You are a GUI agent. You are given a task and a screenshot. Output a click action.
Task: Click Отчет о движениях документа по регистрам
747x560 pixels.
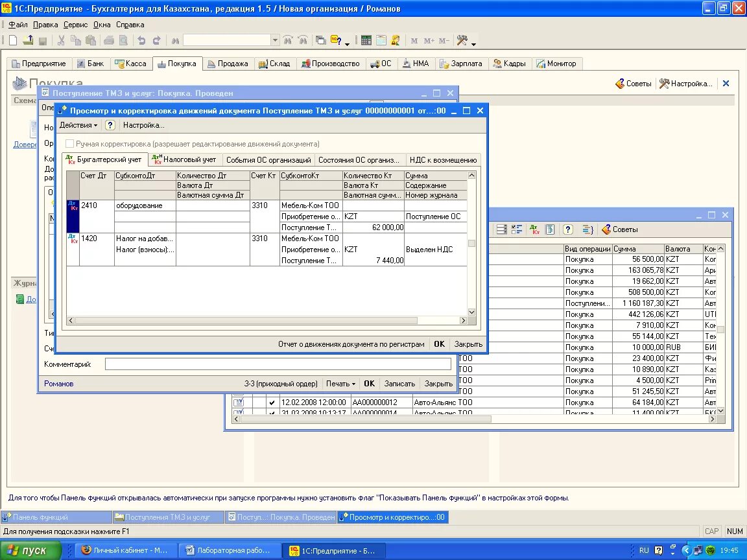coord(351,344)
